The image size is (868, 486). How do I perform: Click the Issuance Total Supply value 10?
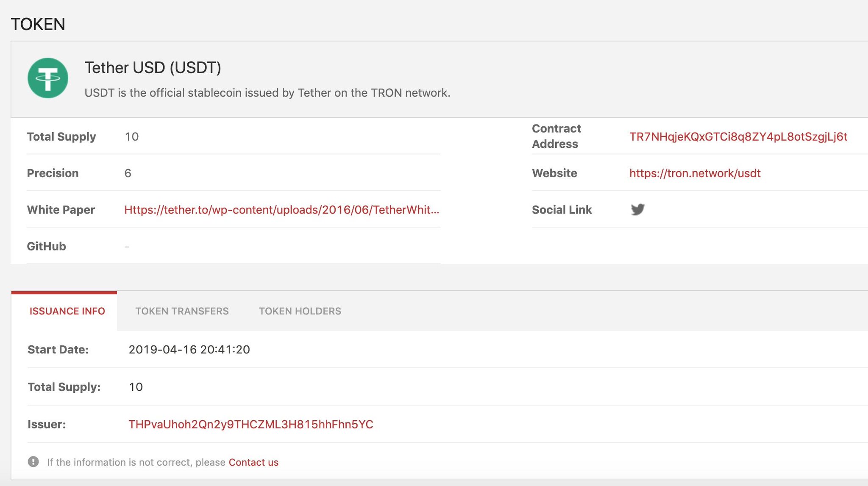[136, 387]
